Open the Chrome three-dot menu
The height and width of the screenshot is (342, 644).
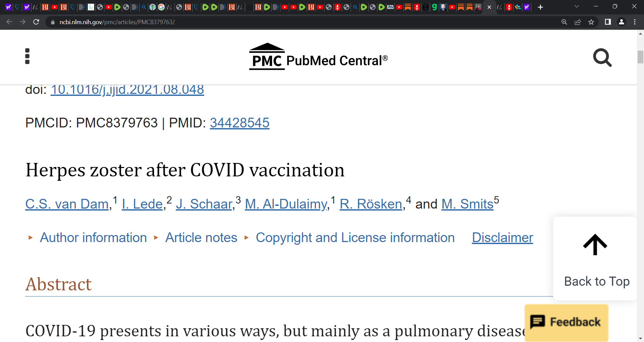click(635, 22)
